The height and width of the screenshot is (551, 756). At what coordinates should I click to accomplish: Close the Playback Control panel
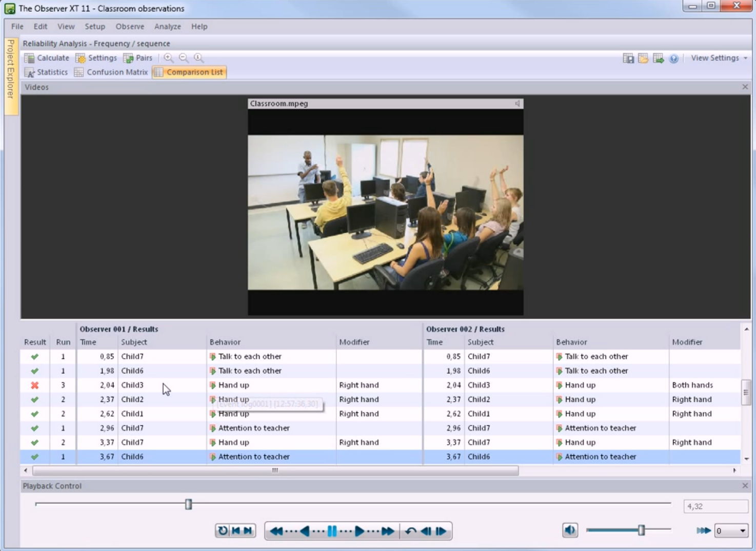745,485
